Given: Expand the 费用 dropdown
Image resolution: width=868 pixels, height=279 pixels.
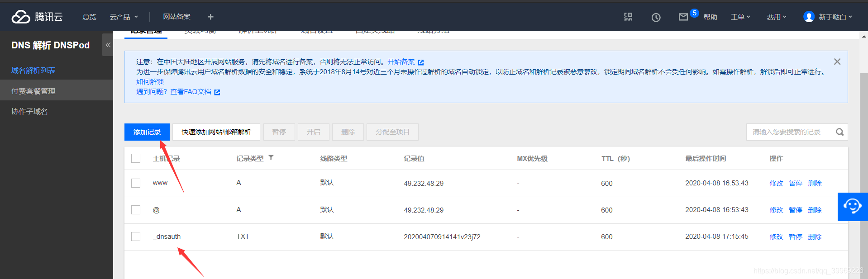Looking at the screenshot, I should 777,17.
